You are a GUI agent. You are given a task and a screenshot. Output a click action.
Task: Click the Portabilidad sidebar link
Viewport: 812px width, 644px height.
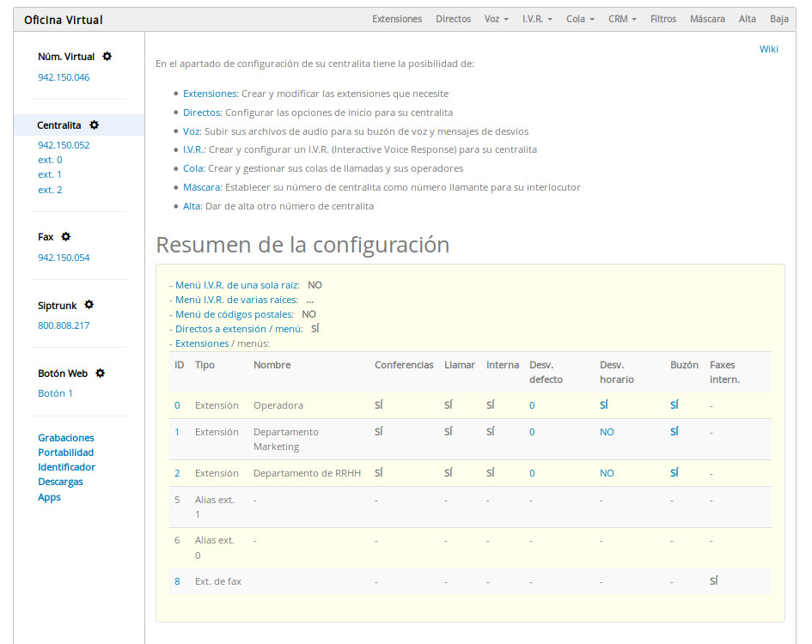coord(66,453)
